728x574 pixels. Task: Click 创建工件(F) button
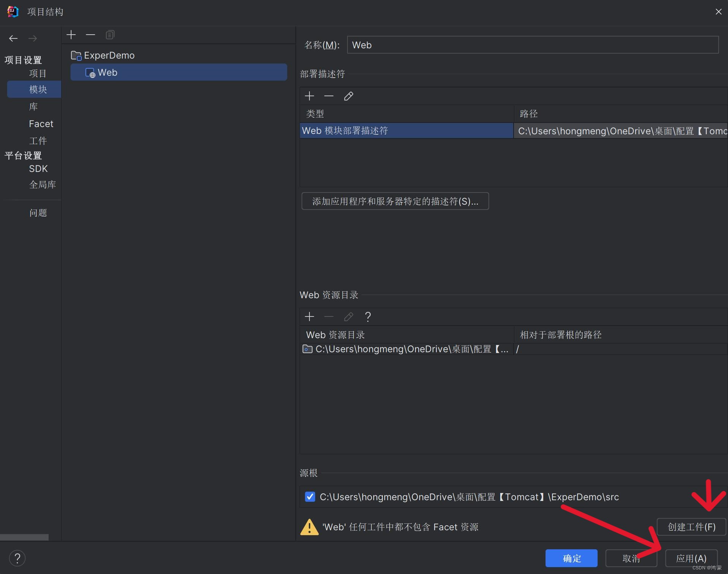tap(692, 527)
